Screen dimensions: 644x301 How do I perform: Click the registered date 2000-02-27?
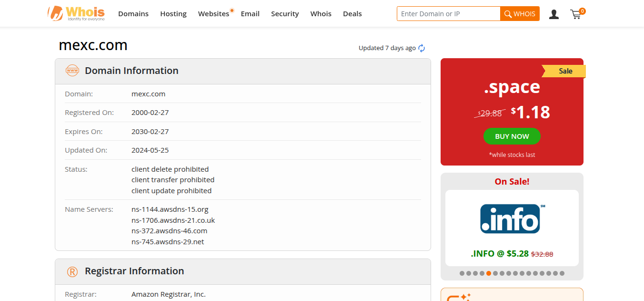[150, 113]
